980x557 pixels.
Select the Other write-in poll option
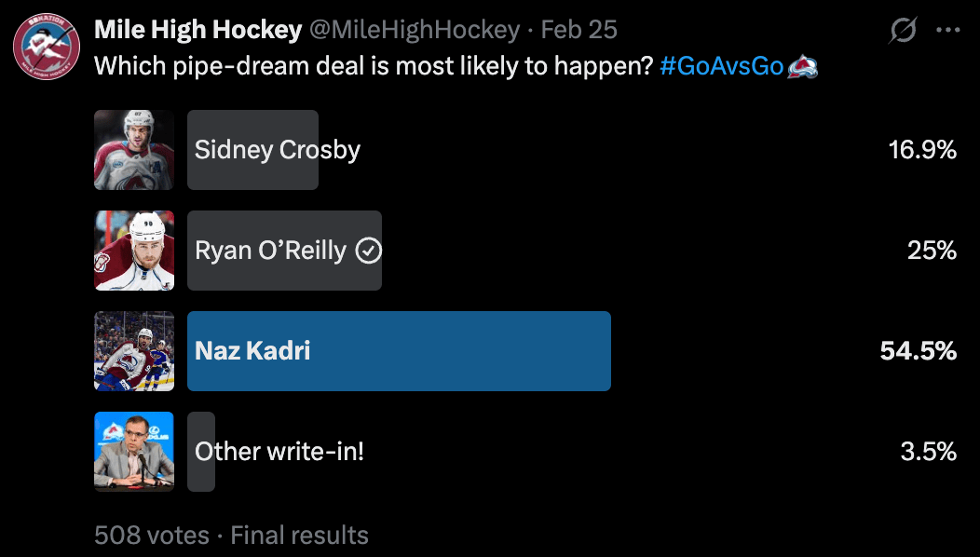click(279, 452)
